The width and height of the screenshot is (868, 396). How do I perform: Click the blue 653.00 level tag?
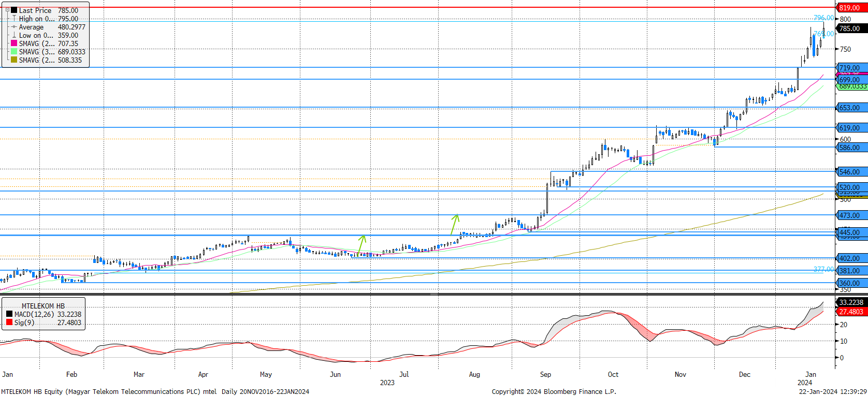852,108
